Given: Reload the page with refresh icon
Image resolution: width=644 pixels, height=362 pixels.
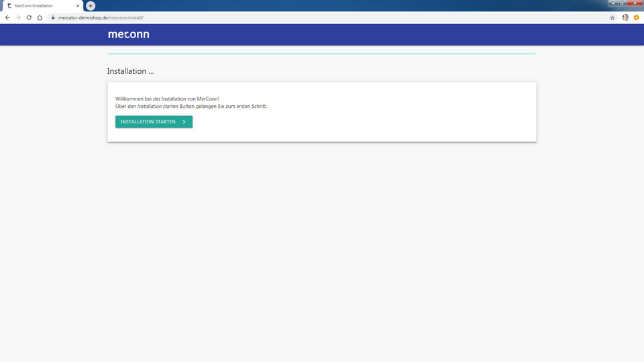Looking at the screenshot, I should coord(29,17).
